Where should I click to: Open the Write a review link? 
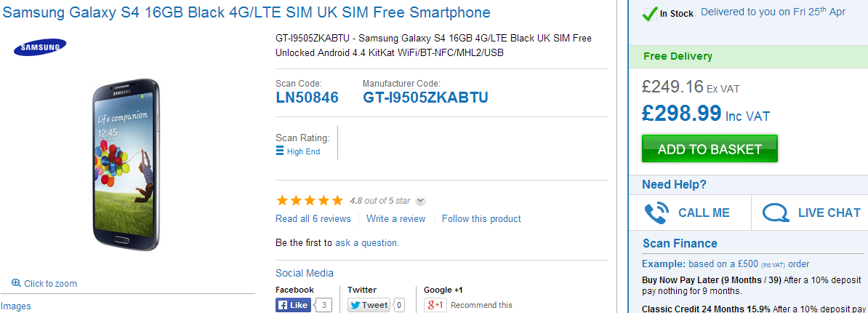(x=395, y=219)
